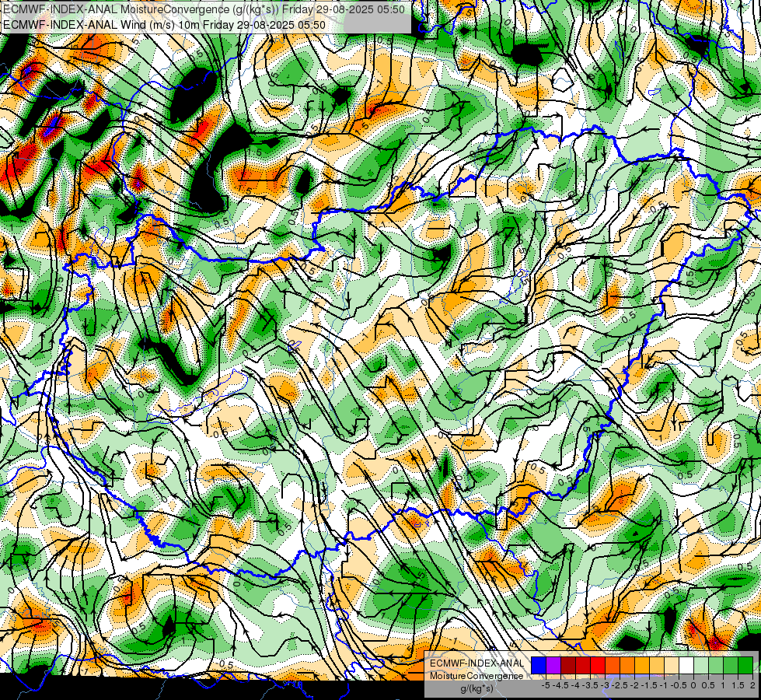Click the purple swatch in the legend

[553, 666]
